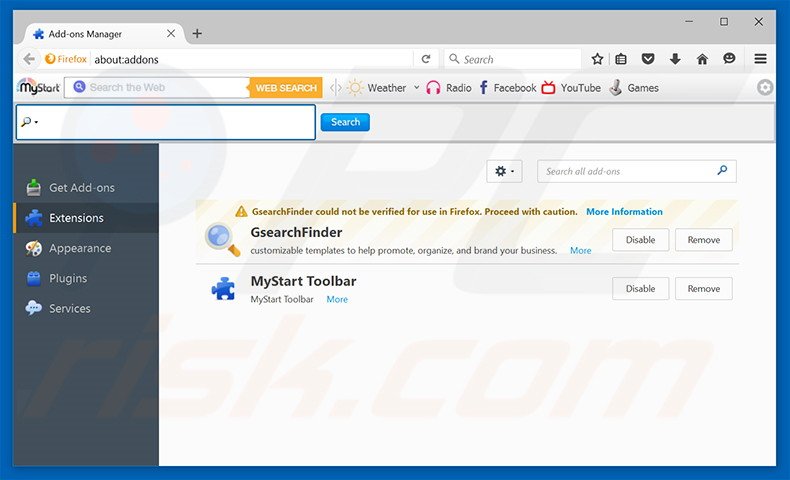Remove the MyStart Toolbar extension
Screen dimensions: 790x480
[703, 289]
